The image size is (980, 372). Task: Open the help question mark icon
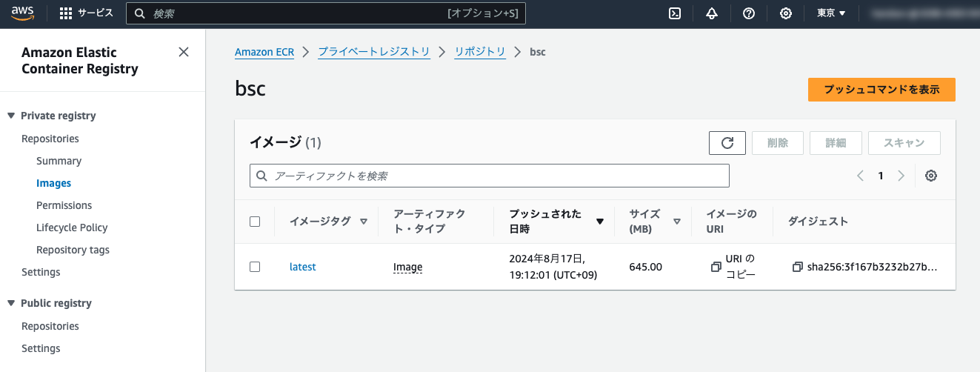click(749, 13)
